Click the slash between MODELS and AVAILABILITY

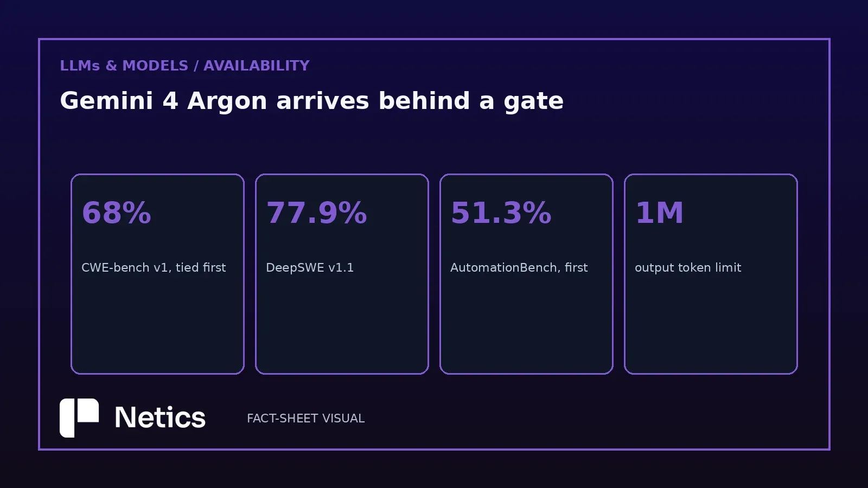click(196, 66)
